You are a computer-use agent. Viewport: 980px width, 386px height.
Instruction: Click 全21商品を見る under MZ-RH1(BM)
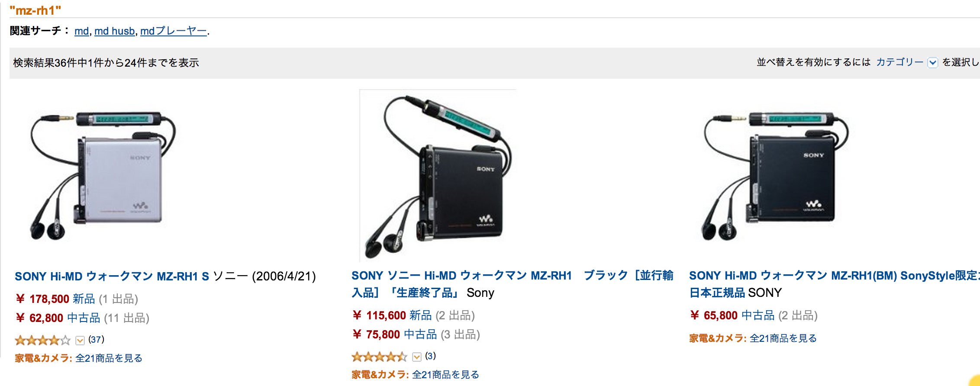[x=783, y=338]
